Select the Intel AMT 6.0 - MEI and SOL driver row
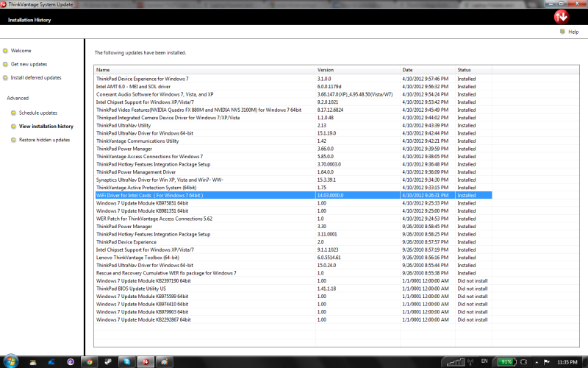The height and width of the screenshot is (368, 588). pos(293,87)
